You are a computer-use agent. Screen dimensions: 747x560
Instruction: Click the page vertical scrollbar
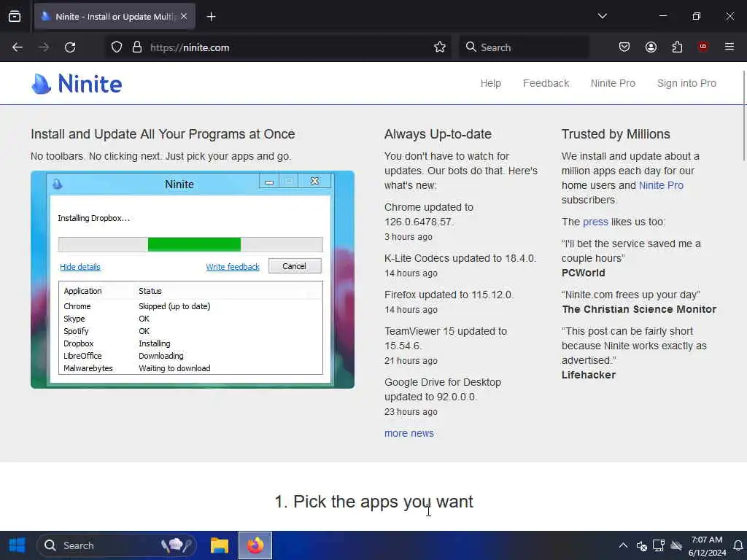point(744,116)
